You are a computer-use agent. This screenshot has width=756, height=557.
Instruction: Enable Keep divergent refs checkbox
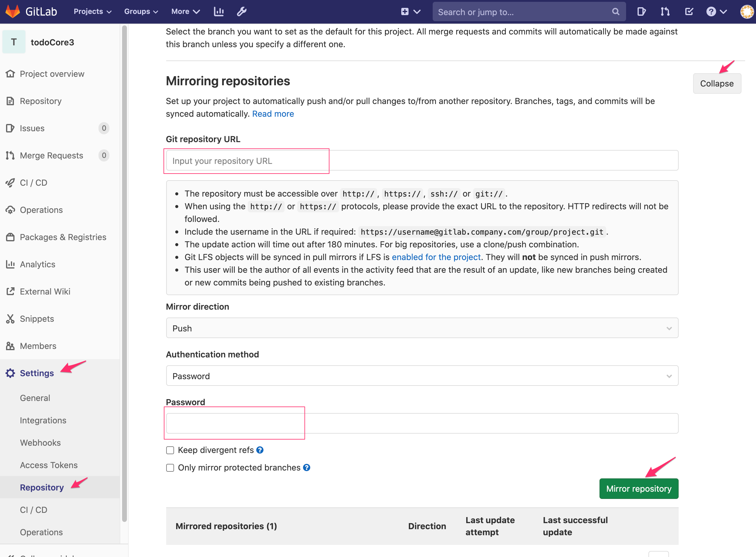pos(170,451)
